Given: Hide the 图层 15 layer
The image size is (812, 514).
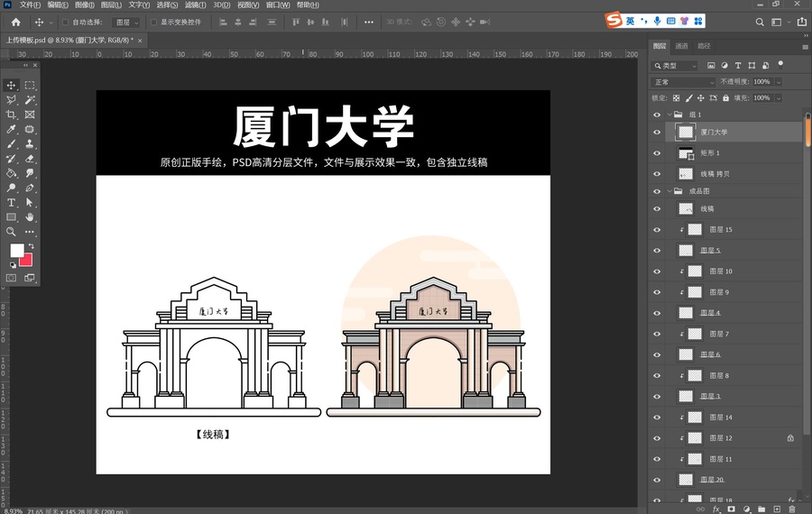Looking at the screenshot, I should point(657,230).
